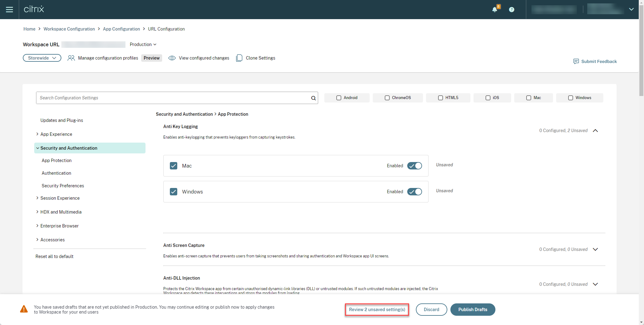Open the Session Experience category
644x325 pixels.
pyautogui.click(x=60, y=198)
